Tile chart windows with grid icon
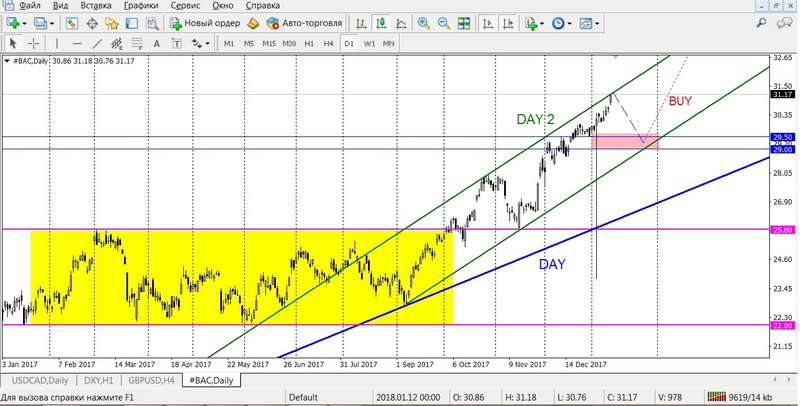Viewport: 800px width, 406px height. point(463,23)
